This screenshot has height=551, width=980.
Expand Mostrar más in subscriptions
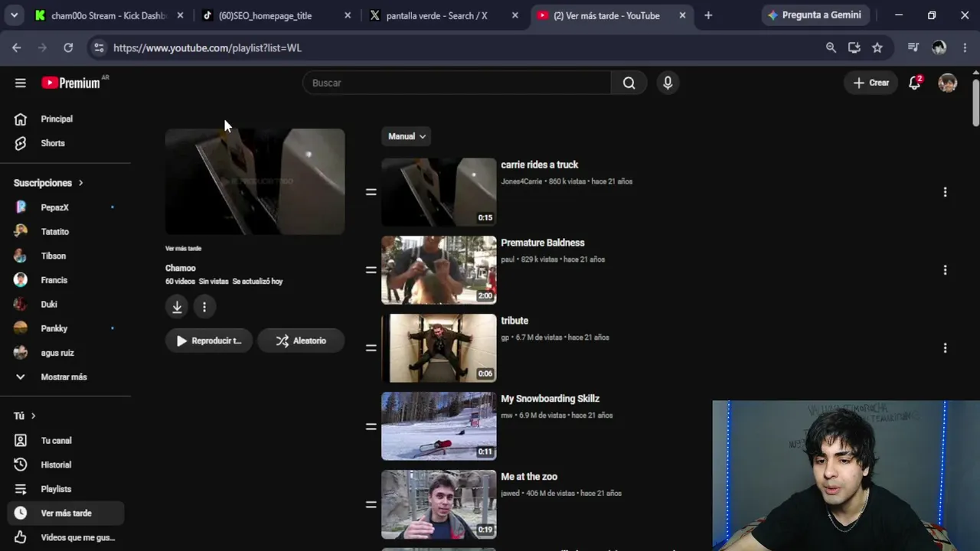coord(65,377)
